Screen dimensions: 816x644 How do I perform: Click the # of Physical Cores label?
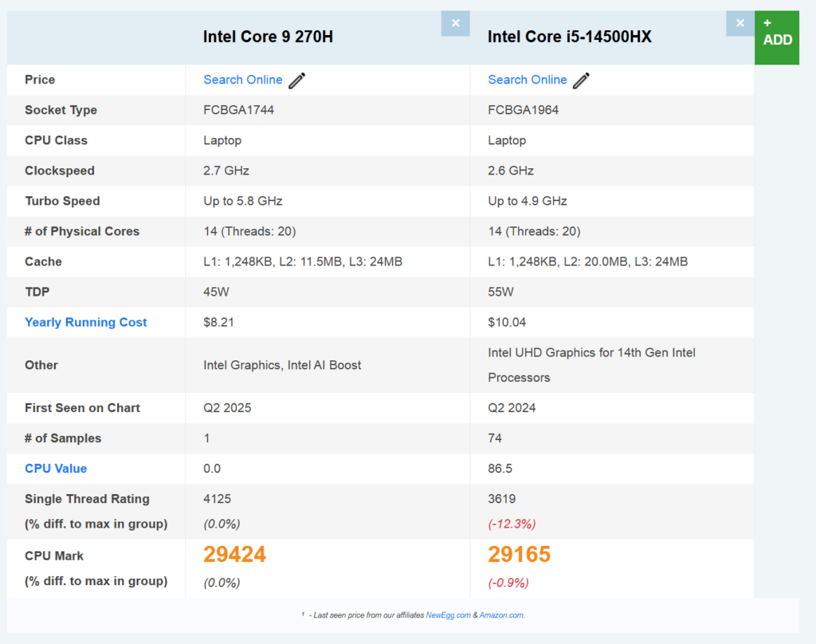(82, 231)
